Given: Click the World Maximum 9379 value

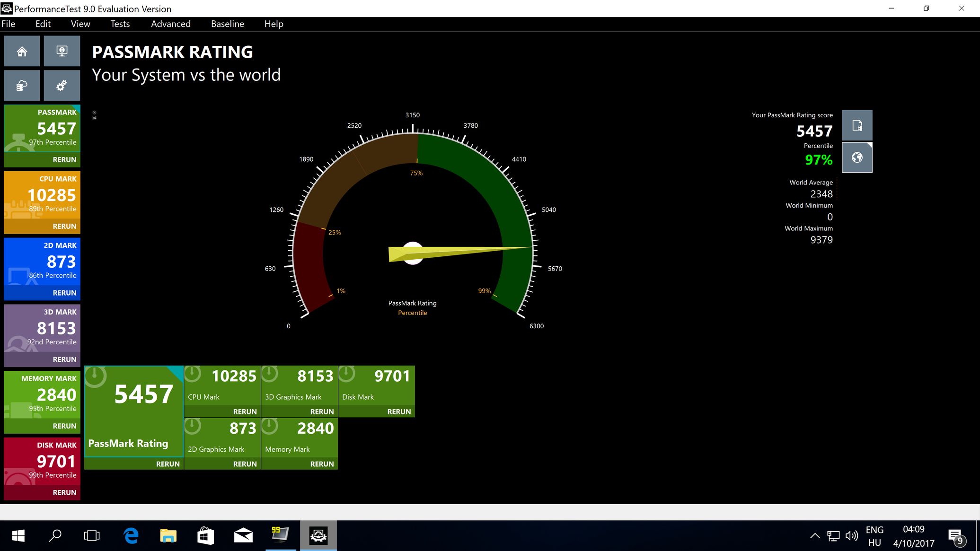Looking at the screenshot, I should tap(821, 240).
